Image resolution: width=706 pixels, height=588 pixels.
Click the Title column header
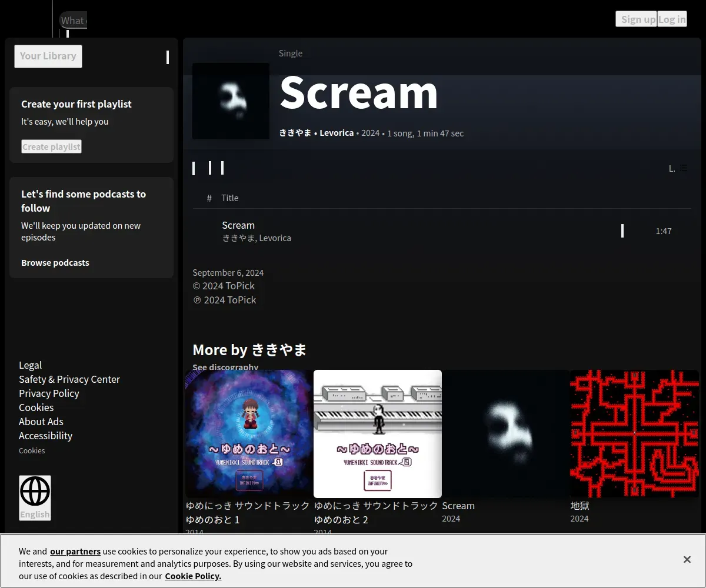click(230, 198)
